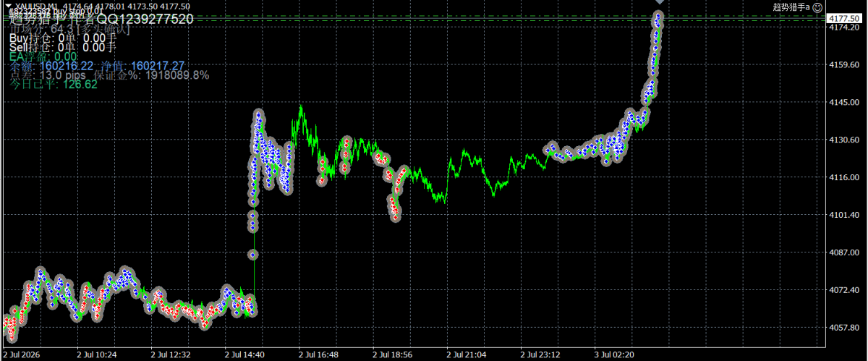Click the time label 2 Jul 18:56
Viewport: 868px width, 361px height.
pos(393,355)
